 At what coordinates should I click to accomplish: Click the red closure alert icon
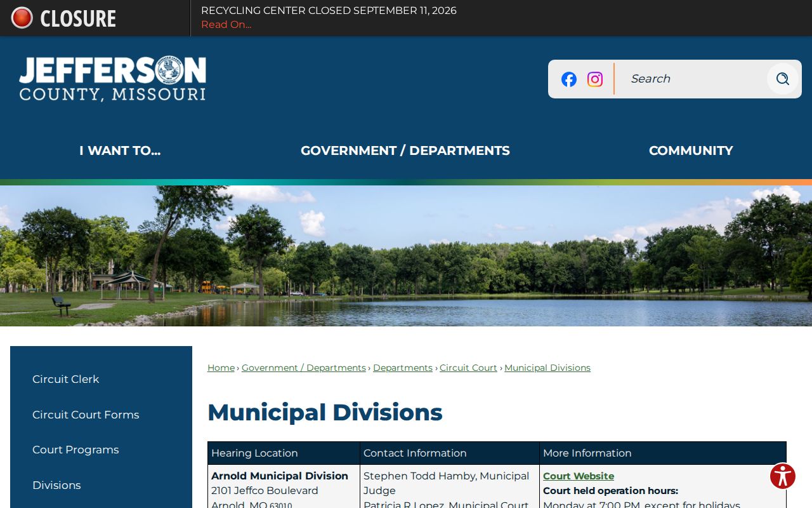[x=22, y=18]
